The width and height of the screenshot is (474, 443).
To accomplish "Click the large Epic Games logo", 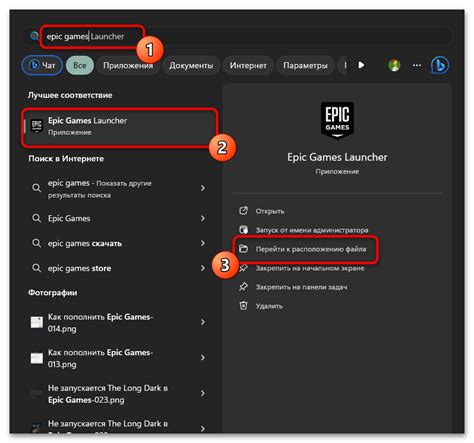I will [x=337, y=120].
